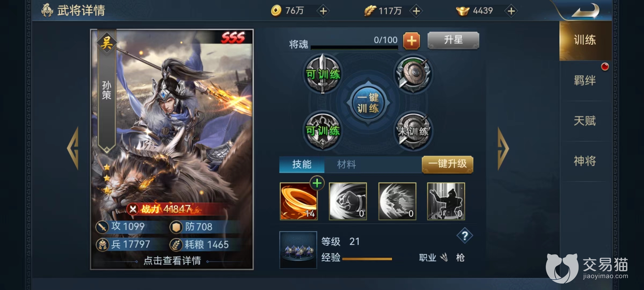Image resolution: width=644 pixels, height=290 pixels.
Task: Click the troop unit thumbnail
Action: [x=298, y=250]
